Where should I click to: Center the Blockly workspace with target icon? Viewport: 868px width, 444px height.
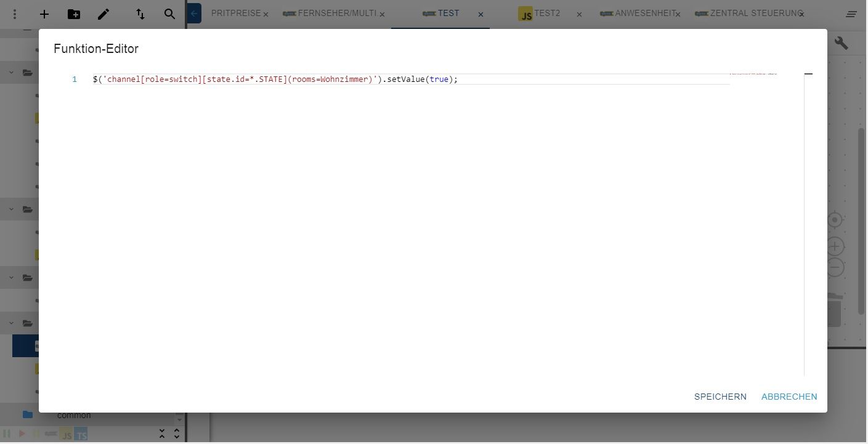(835, 220)
